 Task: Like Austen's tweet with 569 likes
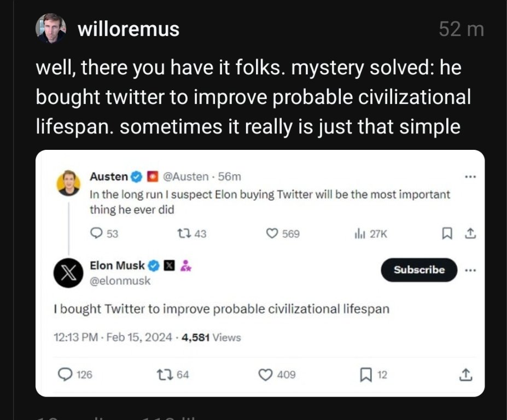tap(272, 234)
